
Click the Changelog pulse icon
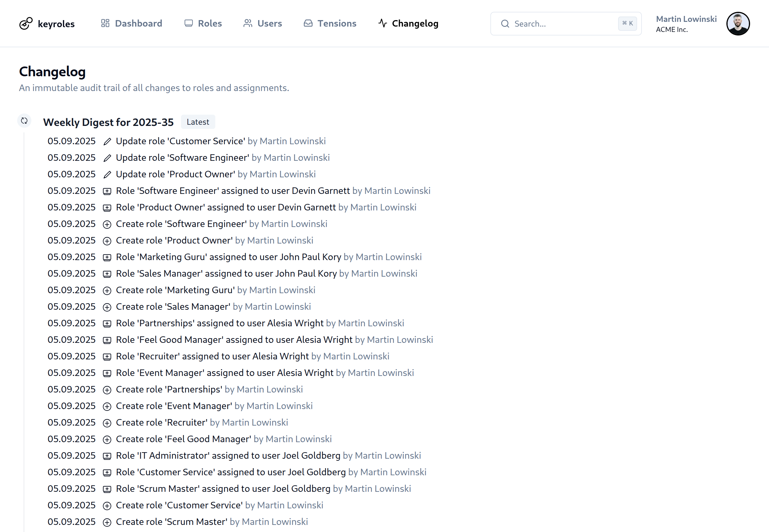[x=383, y=23]
